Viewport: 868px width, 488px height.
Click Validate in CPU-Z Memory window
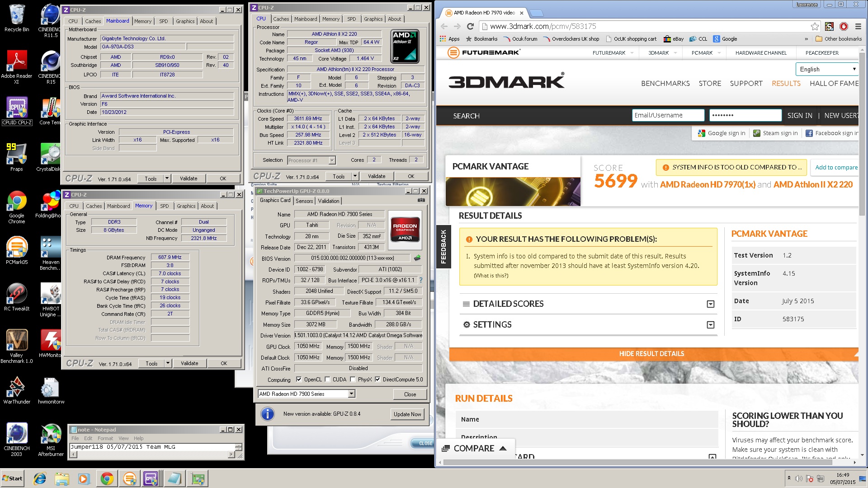point(189,363)
